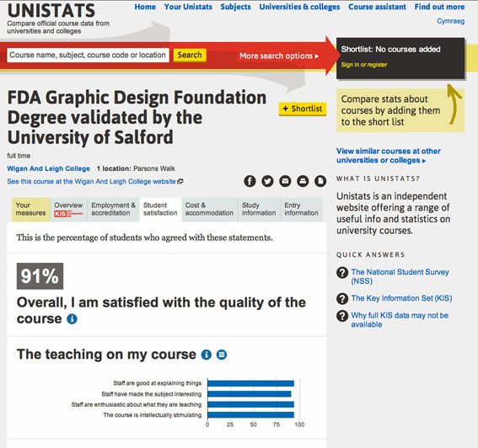Open 'The National Student Survey (NSS)' link
Screen dimensions: 478x448
click(400, 276)
